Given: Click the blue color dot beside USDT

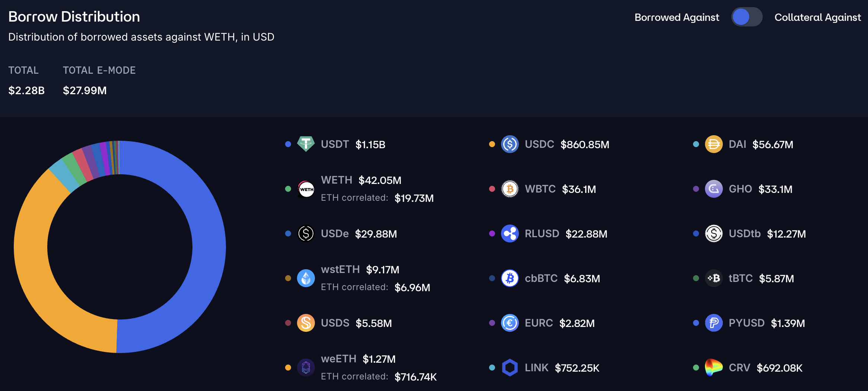Looking at the screenshot, I should pyautogui.click(x=288, y=144).
